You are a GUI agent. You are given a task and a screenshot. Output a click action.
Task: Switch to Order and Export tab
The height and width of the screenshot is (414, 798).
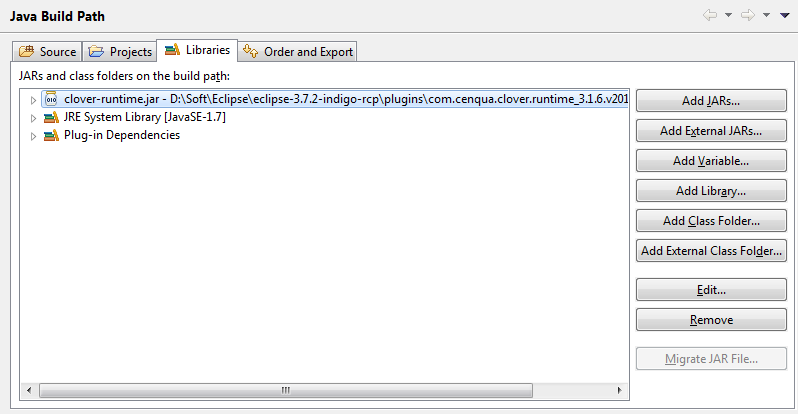click(298, 51)
